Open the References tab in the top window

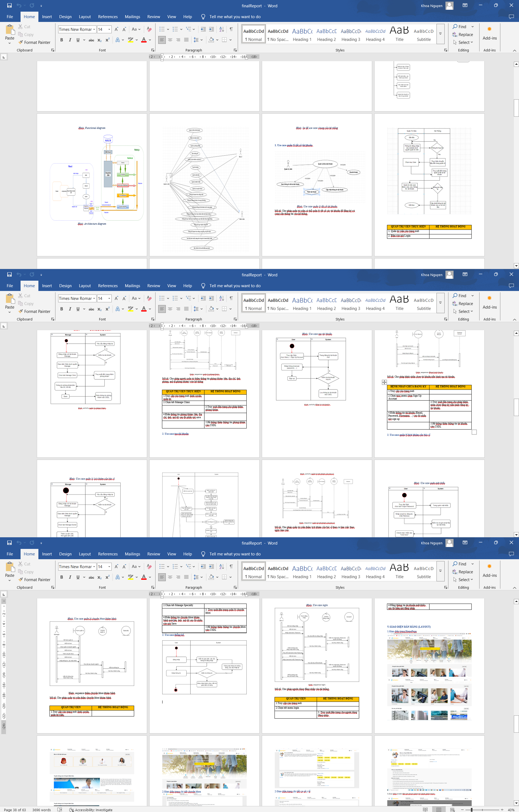tap(108, 17)
